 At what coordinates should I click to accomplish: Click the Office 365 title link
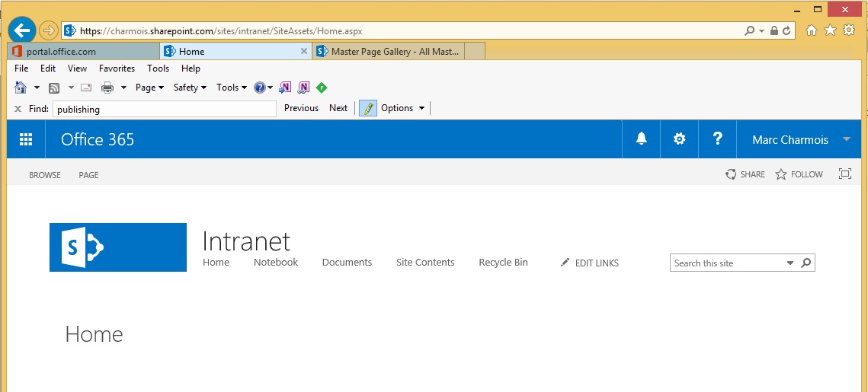[98, 139]
